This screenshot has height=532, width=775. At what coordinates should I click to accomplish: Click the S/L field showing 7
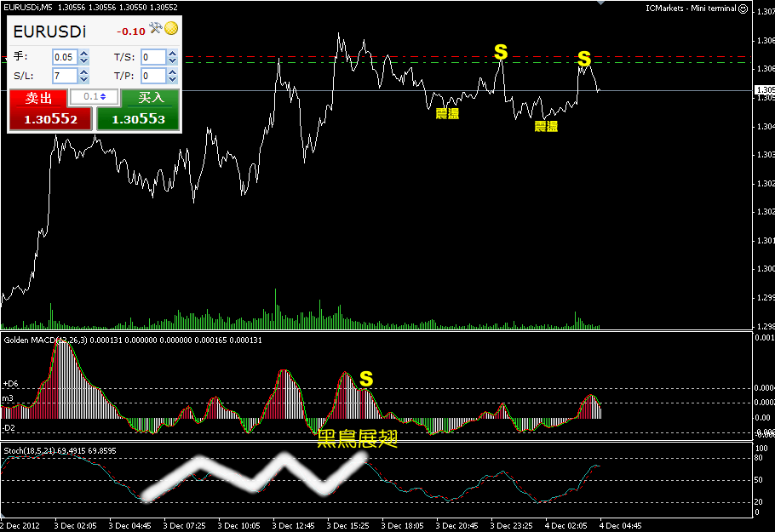tap(65, 76)
